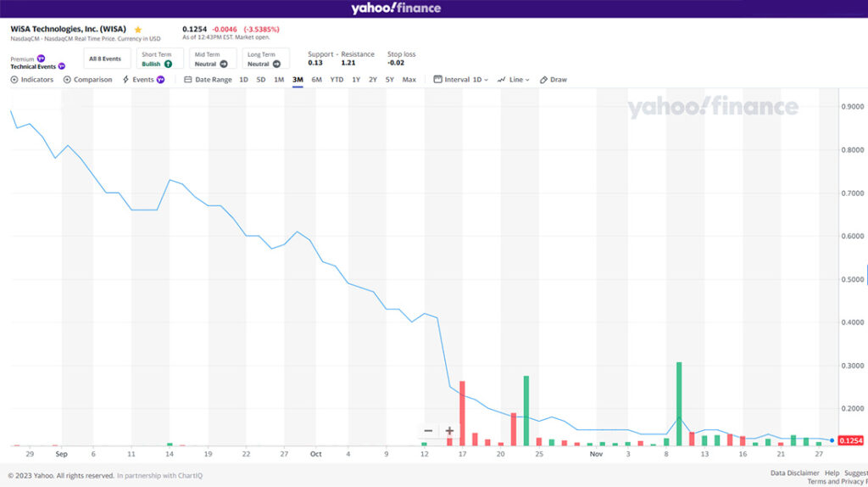
Task: Click the tallest green volume bar
Action: [679, 404]
